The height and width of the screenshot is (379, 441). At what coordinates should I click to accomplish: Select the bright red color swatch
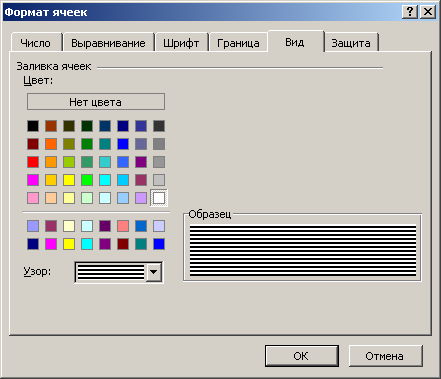click(x=33, y=162)
